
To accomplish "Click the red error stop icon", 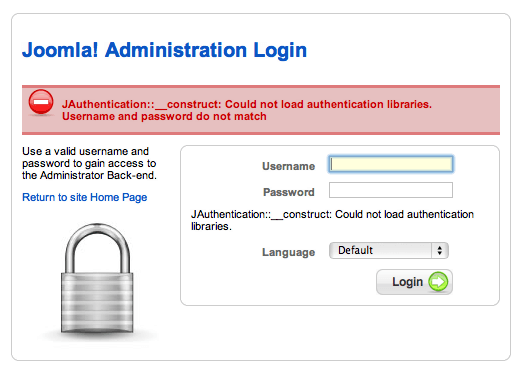I will click(41, 102).
